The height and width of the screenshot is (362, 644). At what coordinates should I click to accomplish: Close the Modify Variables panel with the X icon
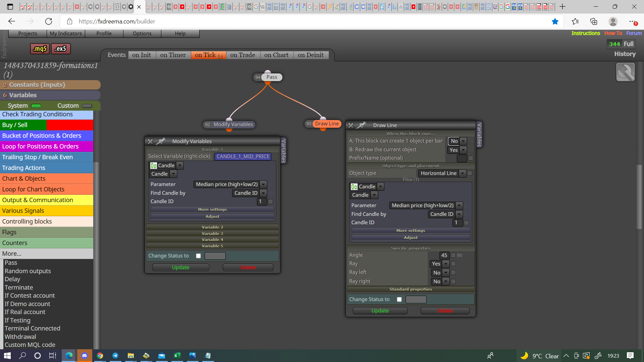pos(150,141)
